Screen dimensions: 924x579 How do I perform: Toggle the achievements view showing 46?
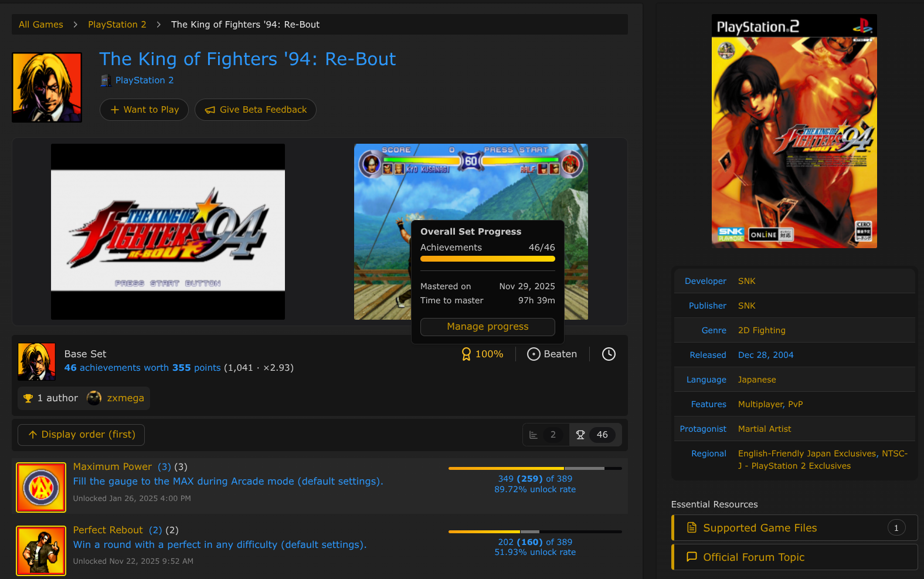tap(595, 435)
